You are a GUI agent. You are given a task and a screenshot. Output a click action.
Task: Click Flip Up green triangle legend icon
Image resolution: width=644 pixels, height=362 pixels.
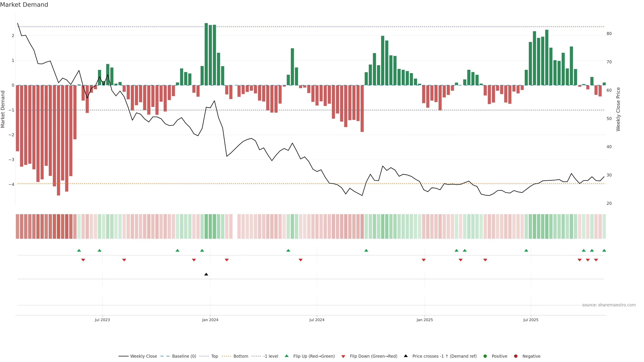pos(287,356)
